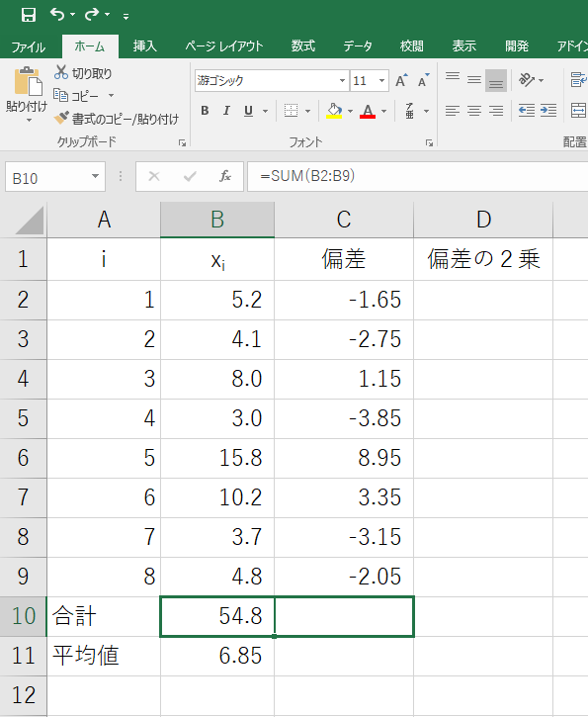The image size is (588, 717).
Task: Select cell containing 15.8
Action: click(x=217, y=458)
